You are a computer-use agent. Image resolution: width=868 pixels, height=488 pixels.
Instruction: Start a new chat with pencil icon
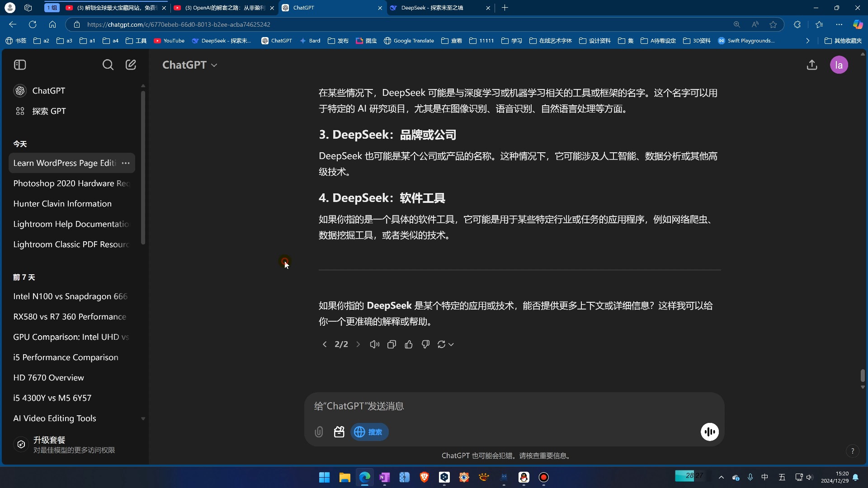pyautogui.click(x=131, y=65)
